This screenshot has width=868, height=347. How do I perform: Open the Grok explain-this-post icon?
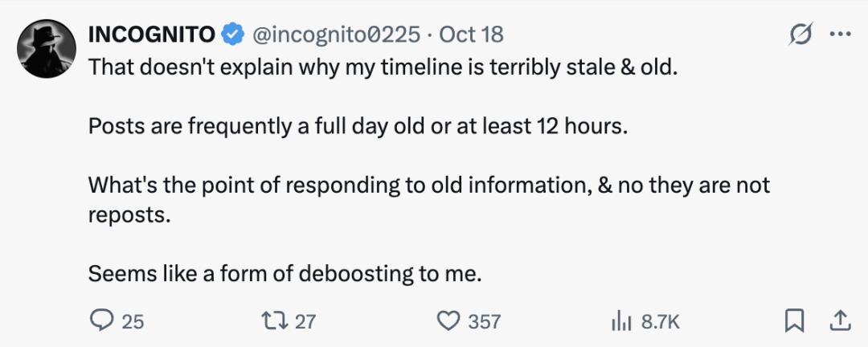(x=801, y=35)
